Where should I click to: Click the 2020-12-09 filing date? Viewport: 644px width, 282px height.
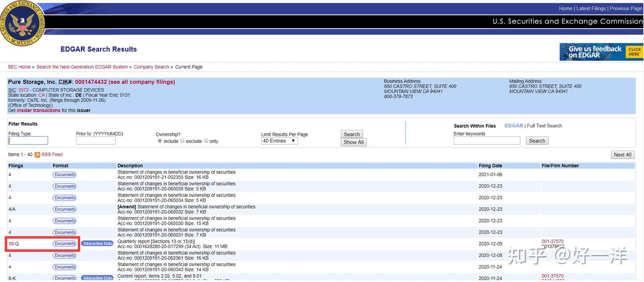point(490,244)
